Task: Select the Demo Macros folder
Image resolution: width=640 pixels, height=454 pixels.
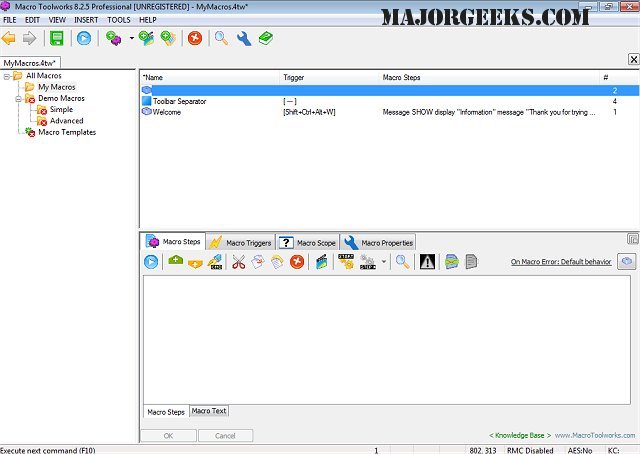Action: point(61,98)
